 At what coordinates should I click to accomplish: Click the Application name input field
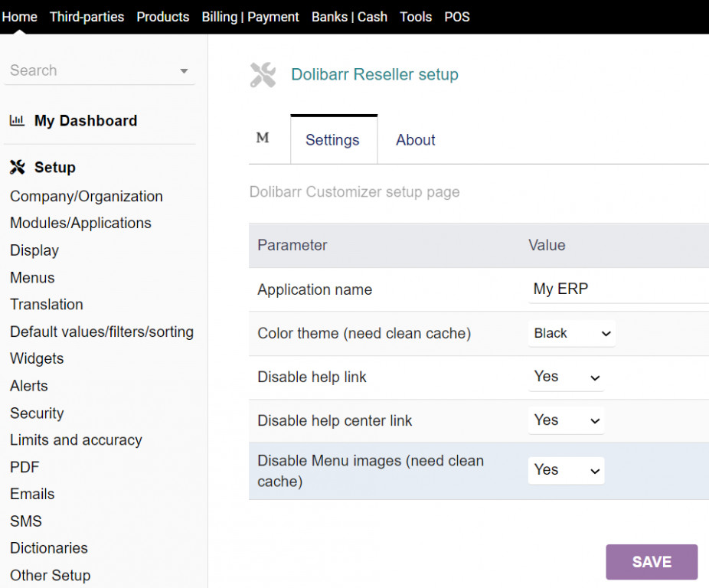pyautogui.click(x=616, y=289)
